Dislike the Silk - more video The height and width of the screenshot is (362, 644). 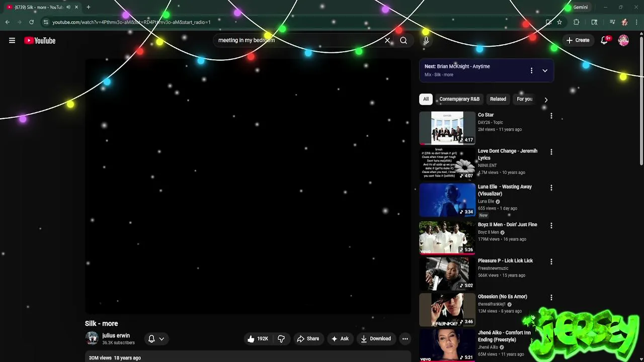click(281, 339)
